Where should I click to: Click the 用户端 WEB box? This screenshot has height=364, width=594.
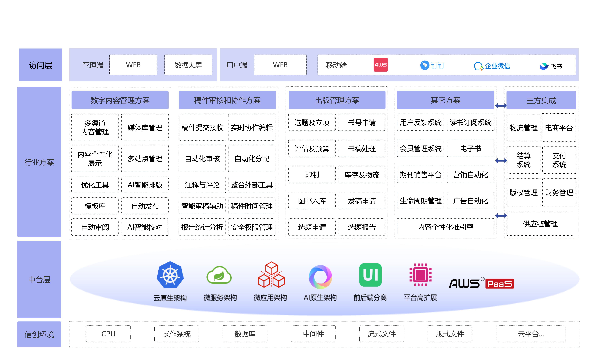coord(280,65)
